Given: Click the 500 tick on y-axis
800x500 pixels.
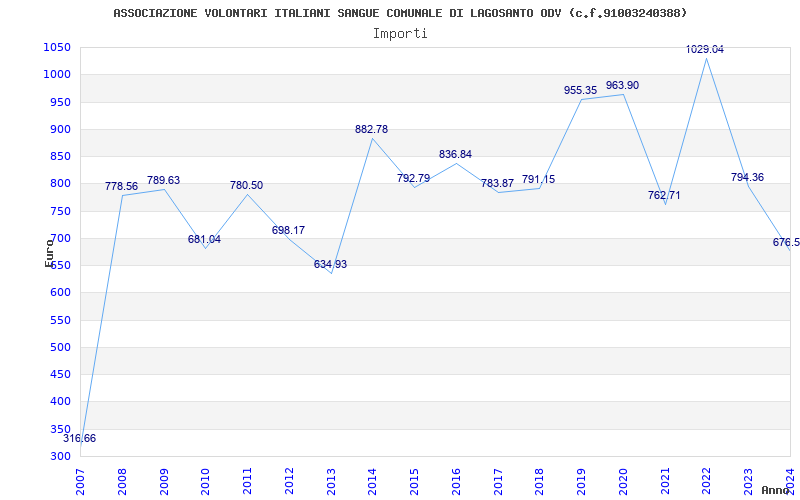Looking at the screenshot, I should [60, 347].
